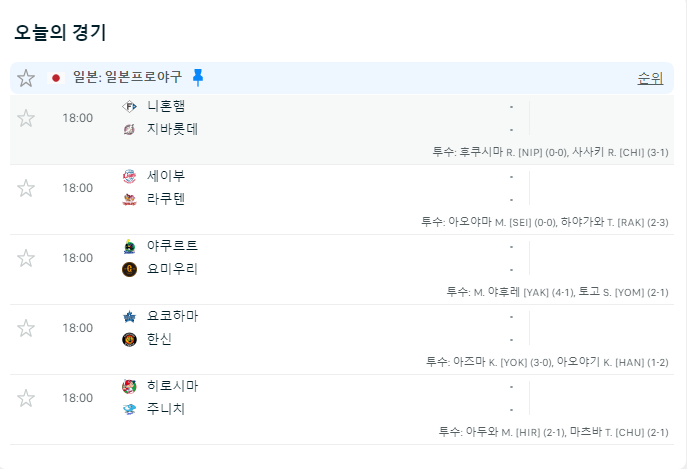Click the 요미우리 Giants logo

tap(129, 269)
